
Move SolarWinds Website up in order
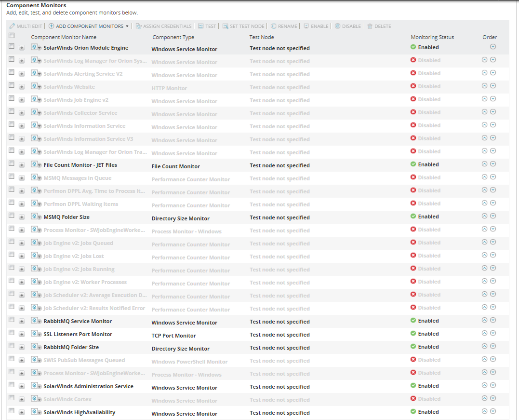point(485,86)
